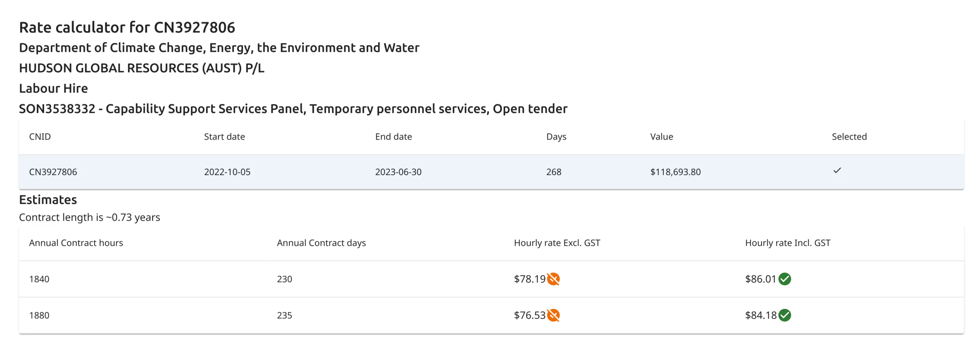Image resolution: width=980 pixels, height=353 pixels.
Task: Click the End date column header
Action: pos(393,137)
